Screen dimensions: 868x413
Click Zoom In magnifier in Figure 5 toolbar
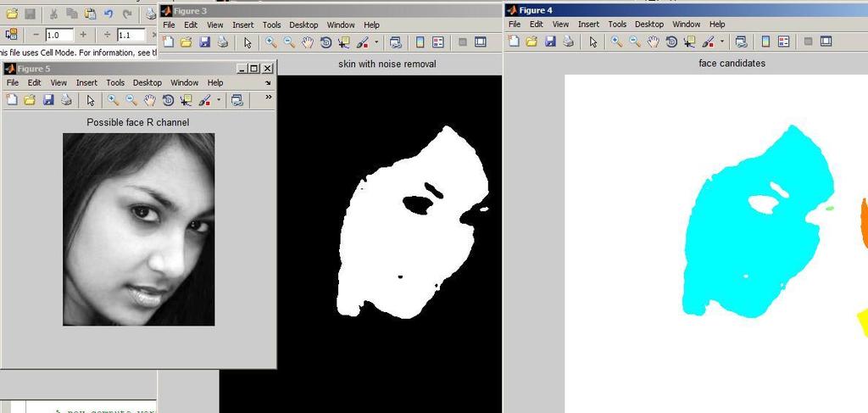pos(114,100)
